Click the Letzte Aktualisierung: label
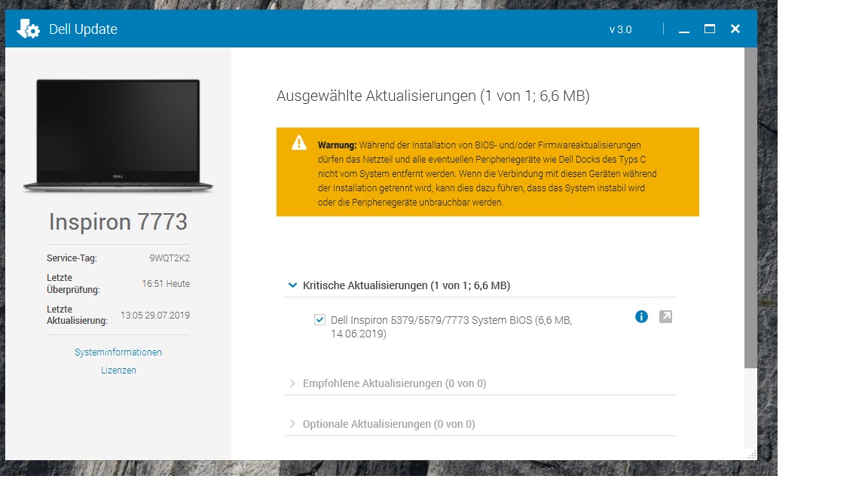 77,315
